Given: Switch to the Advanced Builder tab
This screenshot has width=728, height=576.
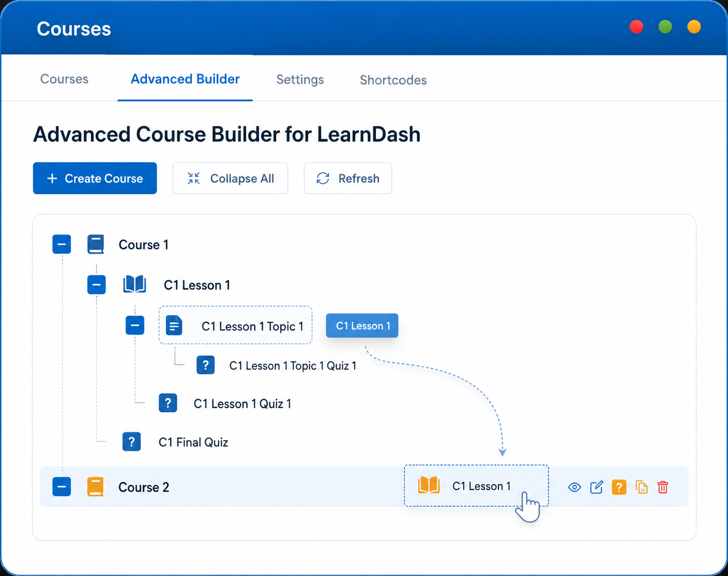Looking at the screenshot, I should (185, 79).
